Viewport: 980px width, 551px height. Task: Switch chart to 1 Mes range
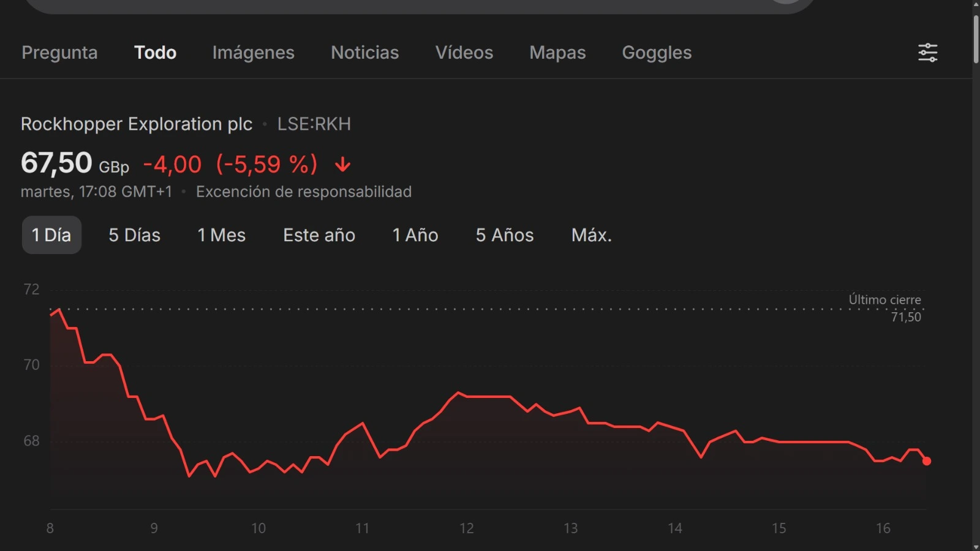221,235
